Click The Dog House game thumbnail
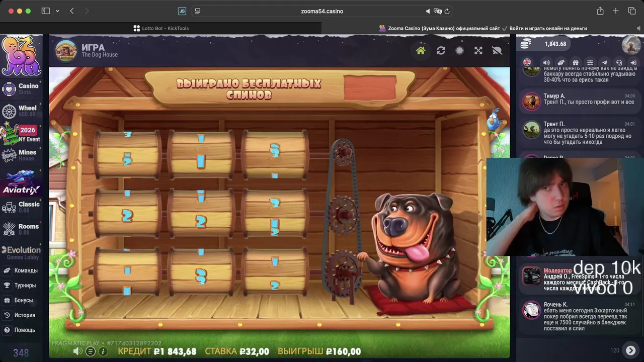Image resolution: width=644 pixels, height=362 pixels. [x=66, y=50]
